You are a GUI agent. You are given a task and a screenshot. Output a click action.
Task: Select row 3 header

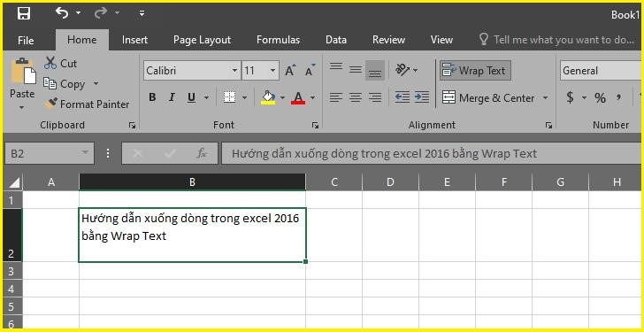point(12,271)
